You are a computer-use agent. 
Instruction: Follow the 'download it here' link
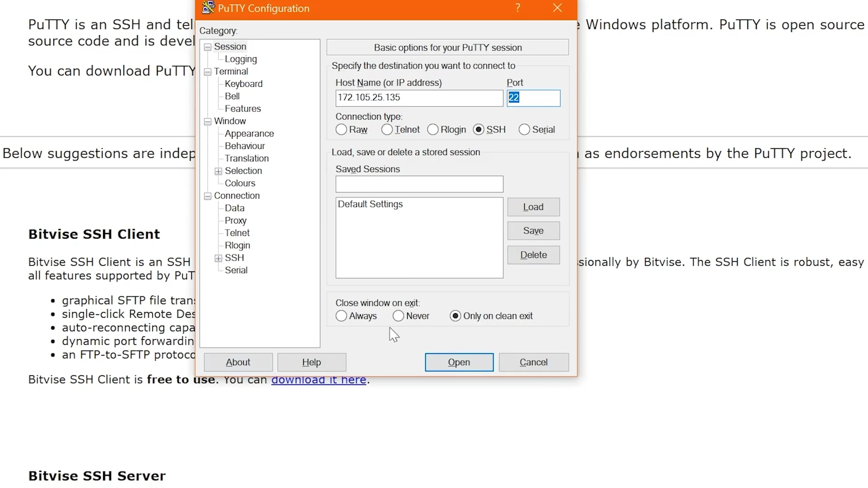(319, 380)
